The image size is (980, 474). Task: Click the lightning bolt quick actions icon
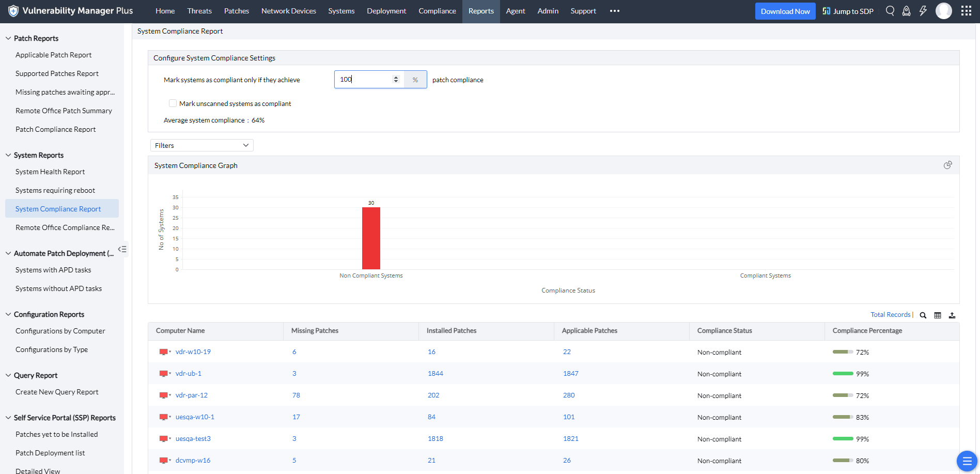[x=923, y=11]
